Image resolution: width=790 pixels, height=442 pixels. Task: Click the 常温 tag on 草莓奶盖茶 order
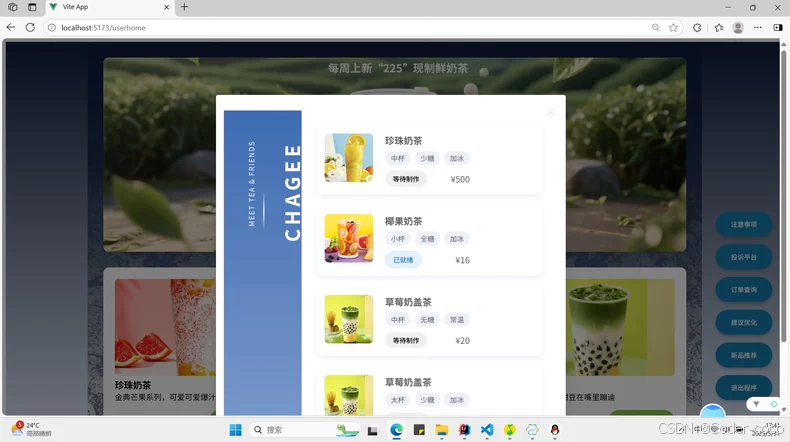pyautogui.click(x=457, y=320)
